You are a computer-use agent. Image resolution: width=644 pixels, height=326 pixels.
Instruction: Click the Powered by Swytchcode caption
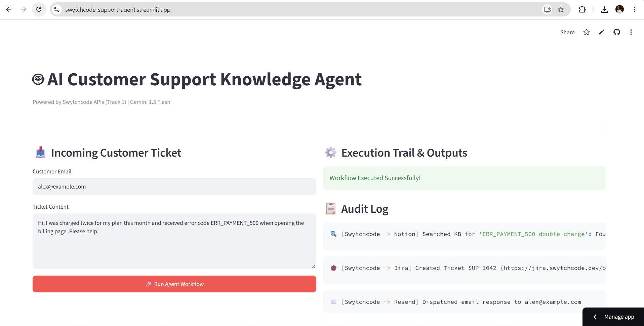coord(101,102)
